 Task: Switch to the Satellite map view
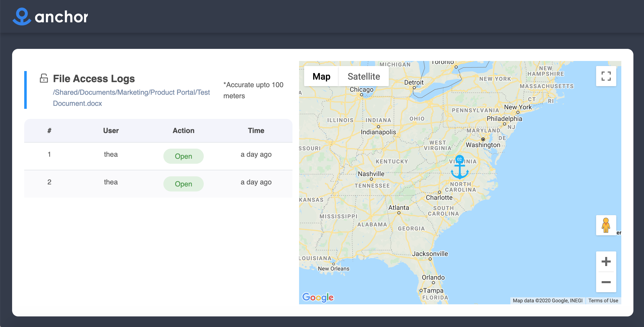pyautogui.click(x=364, y=76)
